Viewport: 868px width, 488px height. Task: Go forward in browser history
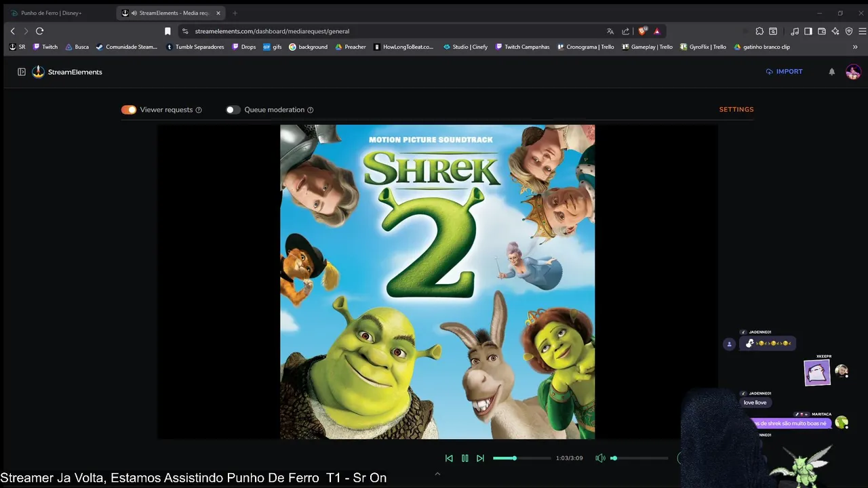pyautogui.click(x=26, y=31)
